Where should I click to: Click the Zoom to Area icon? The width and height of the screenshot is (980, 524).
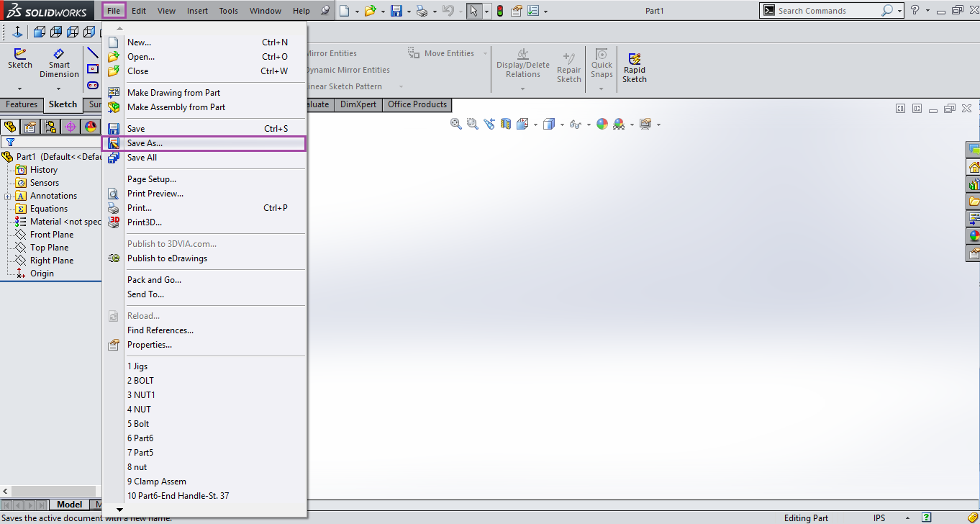473,124
